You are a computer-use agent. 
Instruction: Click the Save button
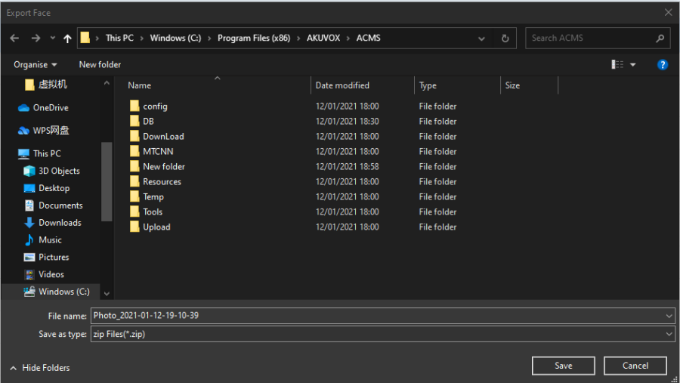coord(563,366)
